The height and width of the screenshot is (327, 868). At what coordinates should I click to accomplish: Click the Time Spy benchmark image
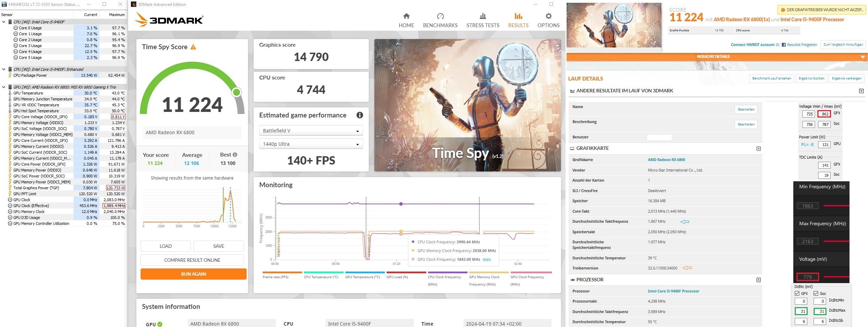(x=467, y=105)
